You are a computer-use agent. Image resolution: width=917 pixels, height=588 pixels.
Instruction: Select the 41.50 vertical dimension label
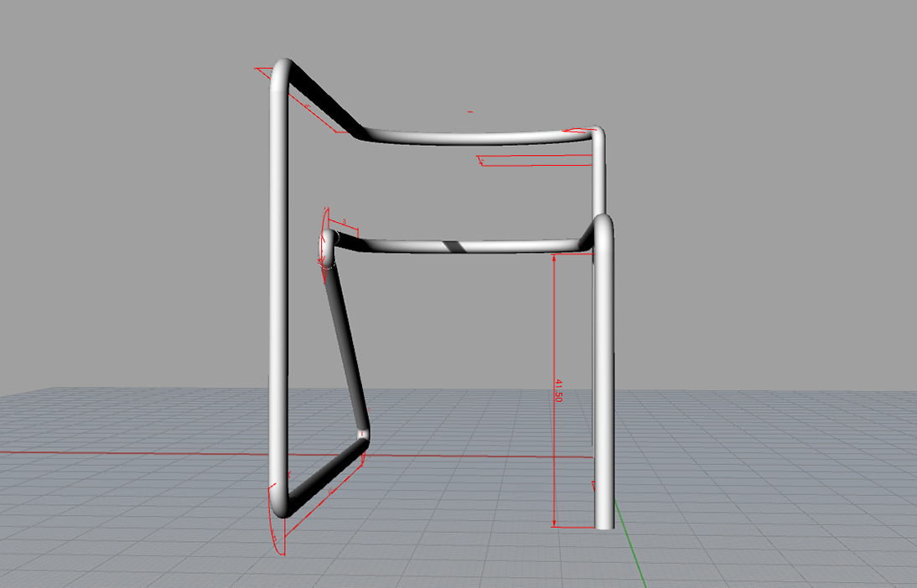click(558, 390)
